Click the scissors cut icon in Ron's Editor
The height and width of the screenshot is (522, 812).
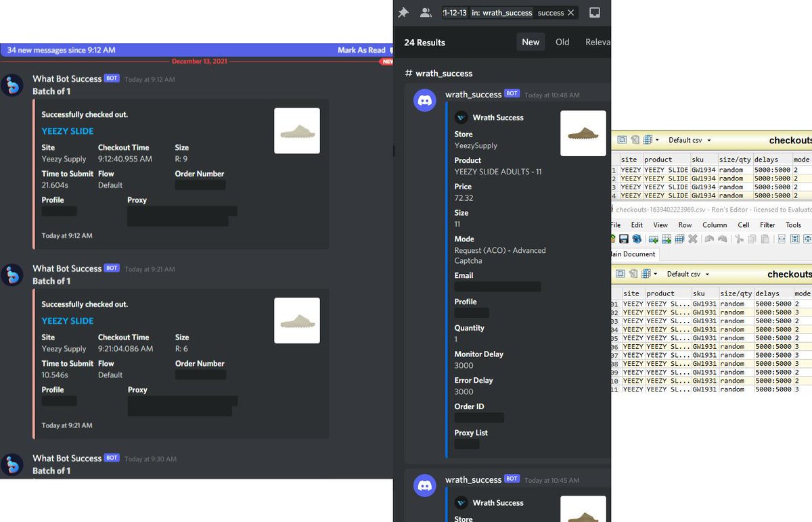(x=739, y=239)
